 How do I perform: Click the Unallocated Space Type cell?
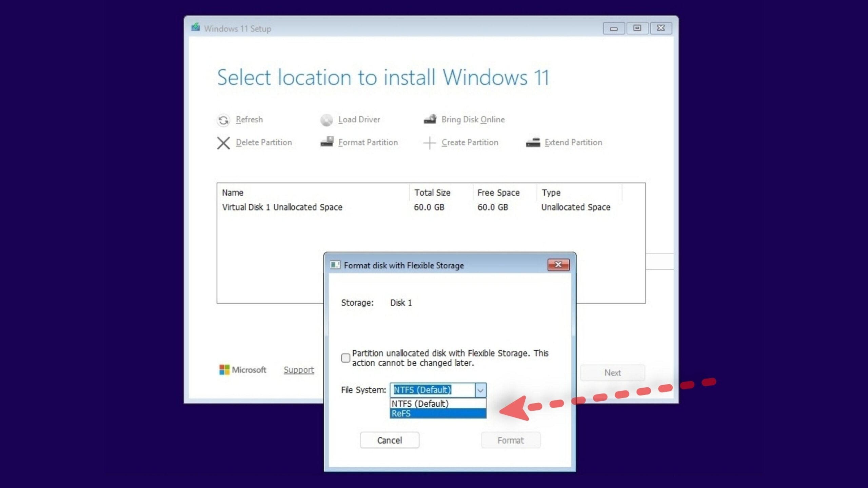(x=576, y=207)
